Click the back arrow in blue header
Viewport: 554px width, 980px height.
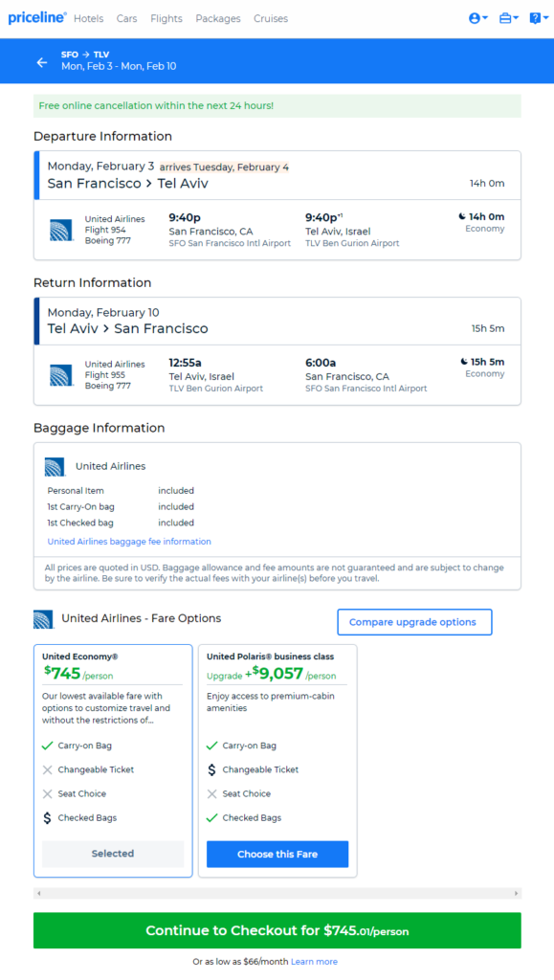coord(42,62)
